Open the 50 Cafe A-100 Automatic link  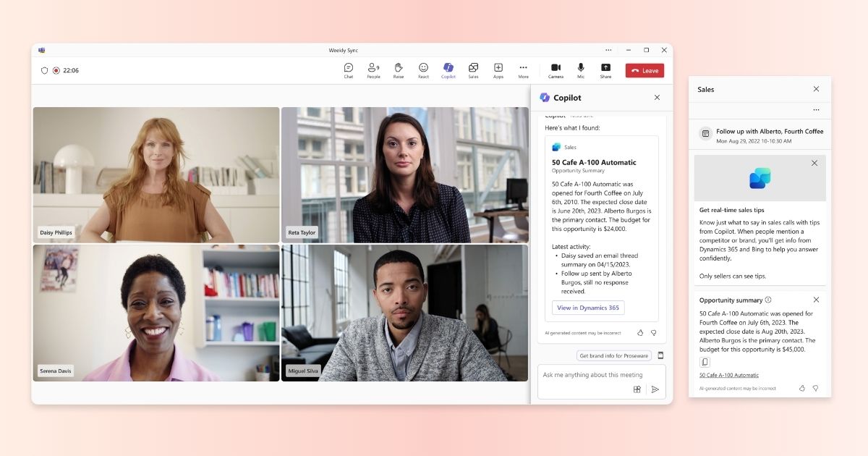click(x=729, y=375)
